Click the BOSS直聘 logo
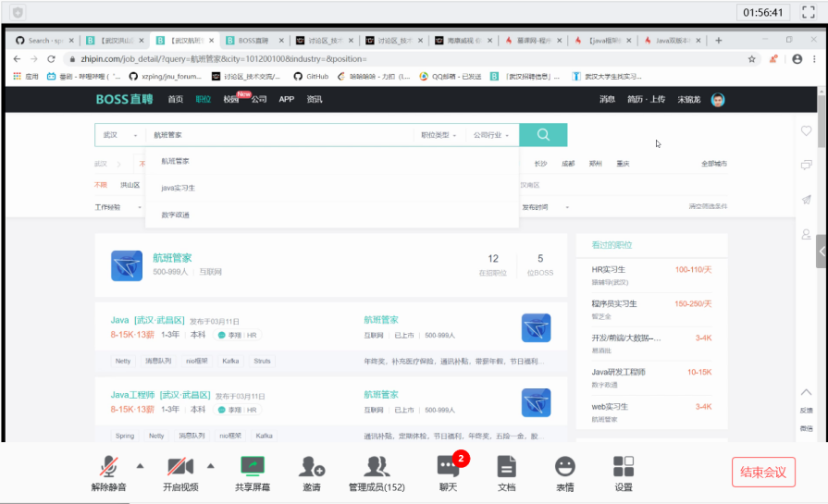This screenshot has width=828, height=504. (124, 99)
